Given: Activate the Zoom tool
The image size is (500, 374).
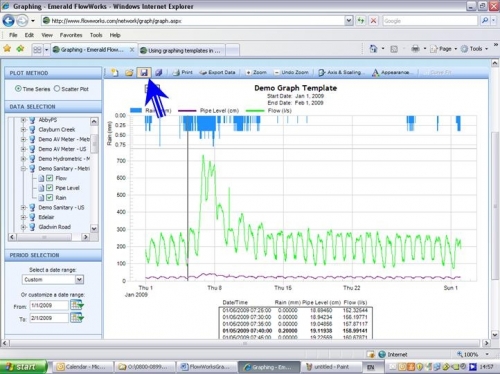Looking at the screenshot, I should coord(256,72).
